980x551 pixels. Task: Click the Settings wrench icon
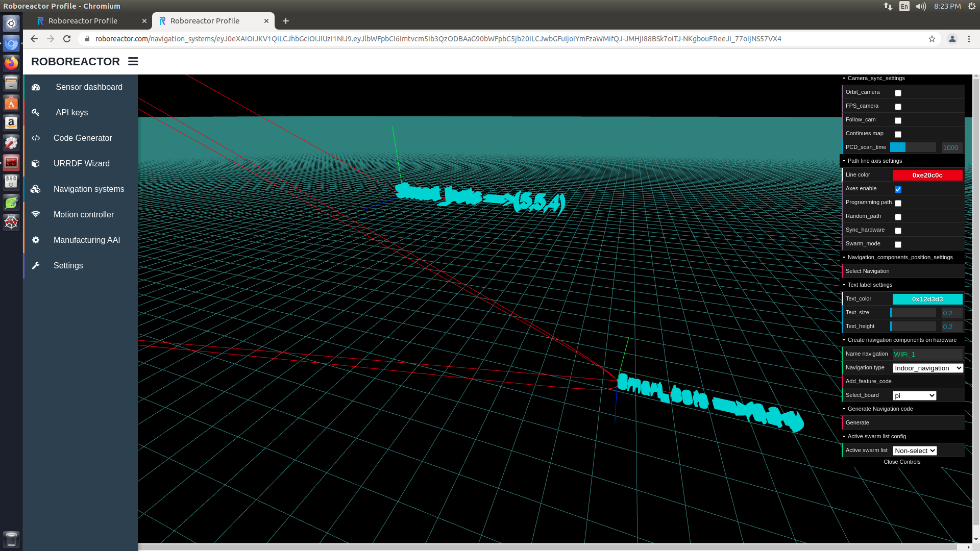click(x=36, y=266)
